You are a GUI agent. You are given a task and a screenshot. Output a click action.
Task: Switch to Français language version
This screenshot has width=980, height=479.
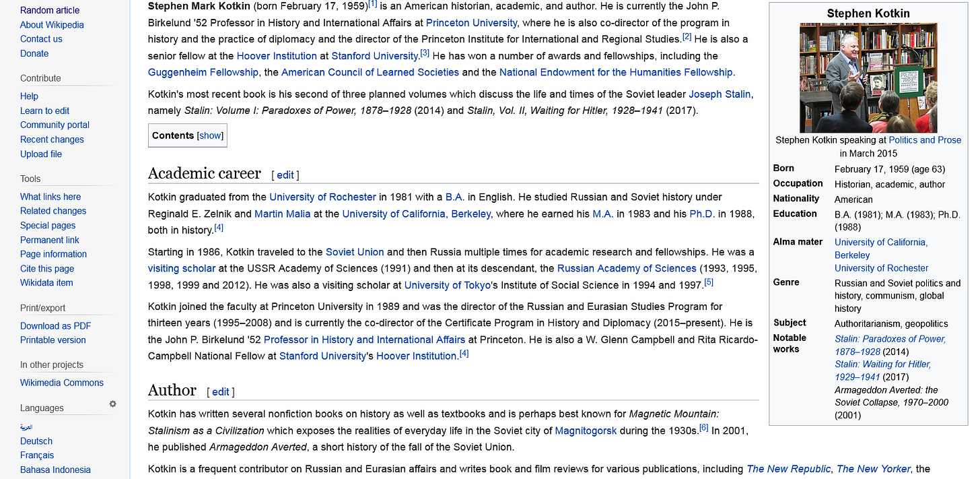pyautogui.click(x=37, y=455)
